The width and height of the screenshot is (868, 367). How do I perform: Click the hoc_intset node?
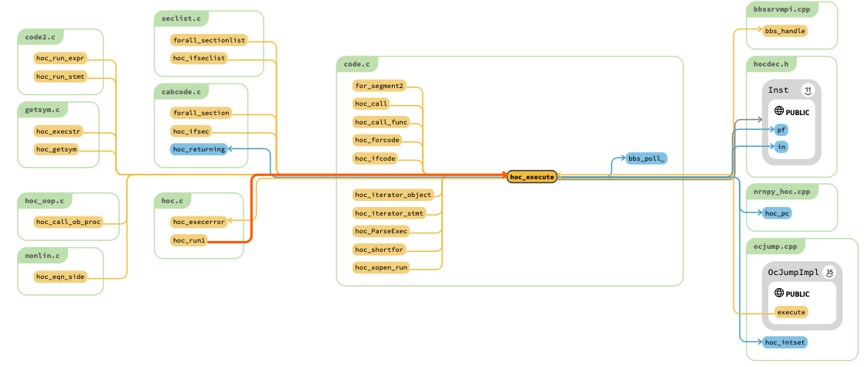coord(785,342)
